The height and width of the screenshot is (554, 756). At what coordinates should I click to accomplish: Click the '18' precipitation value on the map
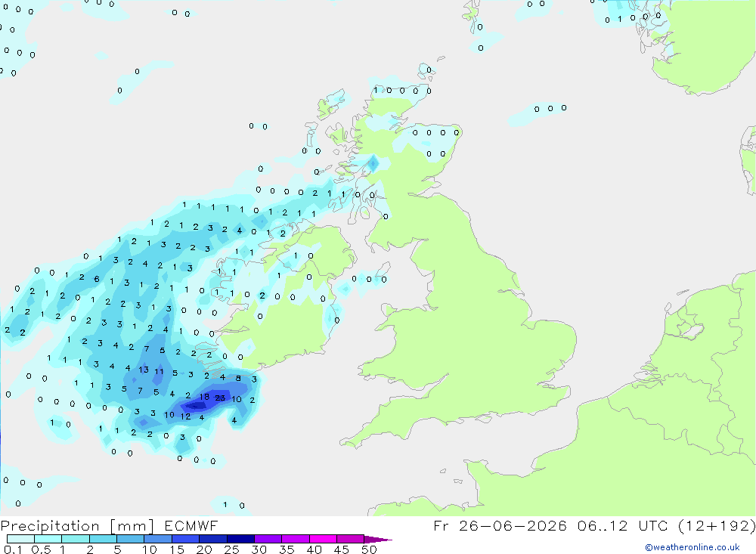coord(204,397)
